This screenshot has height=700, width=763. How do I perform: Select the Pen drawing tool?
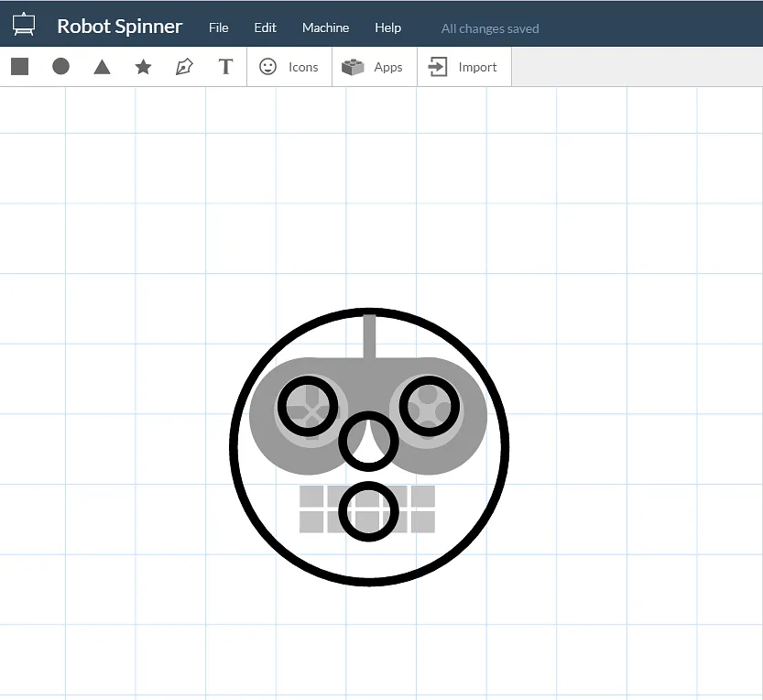(x=184, y=67)
